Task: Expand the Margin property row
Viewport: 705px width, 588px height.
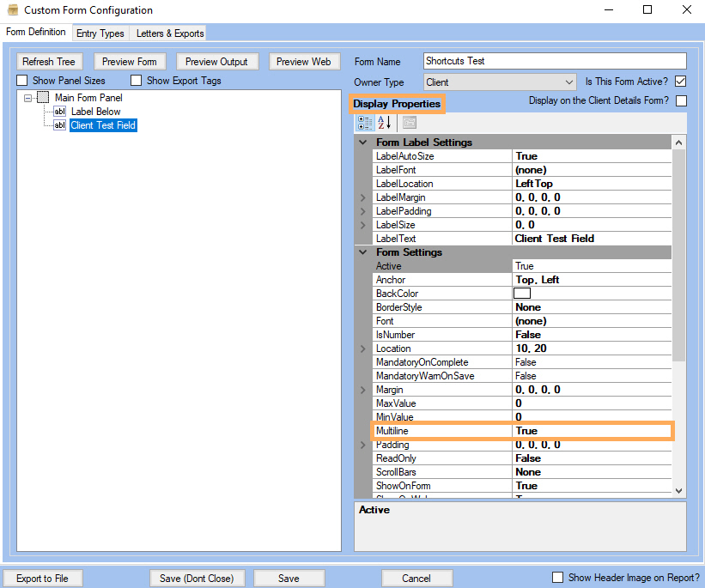Action: point(362,390)
